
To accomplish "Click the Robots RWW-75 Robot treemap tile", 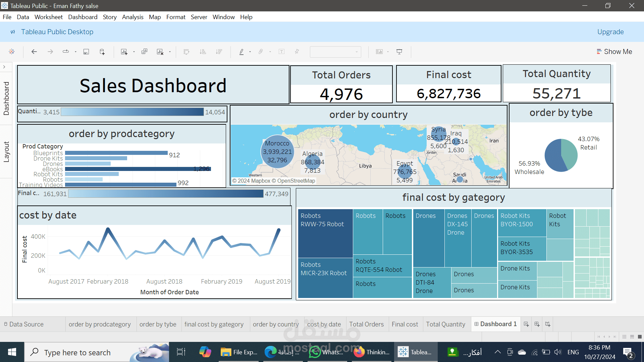I will pyautogui.click(x=325, y=233).
